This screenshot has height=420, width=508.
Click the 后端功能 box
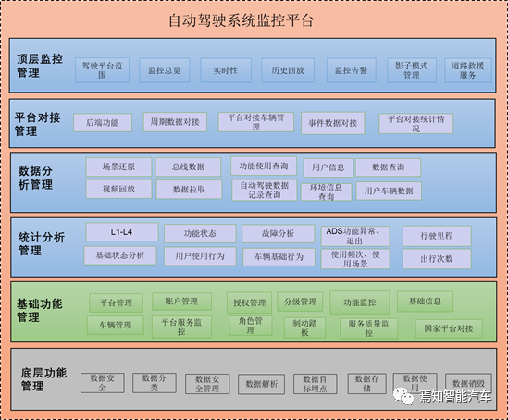pos(103,122)
